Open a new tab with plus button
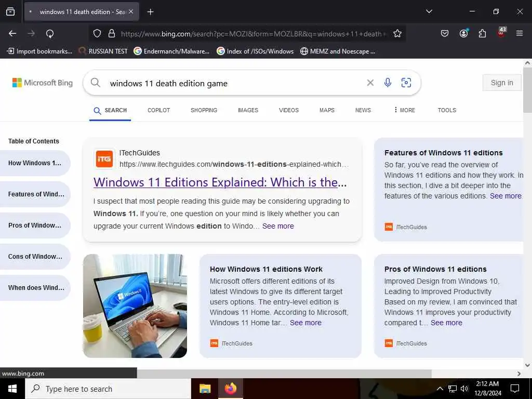Screen dimensions: 532x399 [x=150, y=12]
